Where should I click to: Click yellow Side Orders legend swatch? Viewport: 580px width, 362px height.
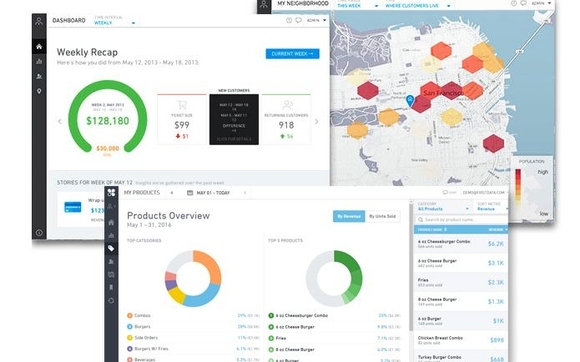click(x=129, y=338)
